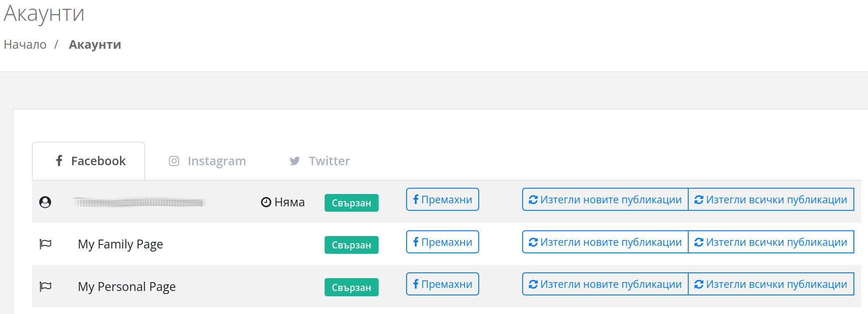Click the Twitter bird icon in tabs

pyautogui.click(x=294, y=161)
